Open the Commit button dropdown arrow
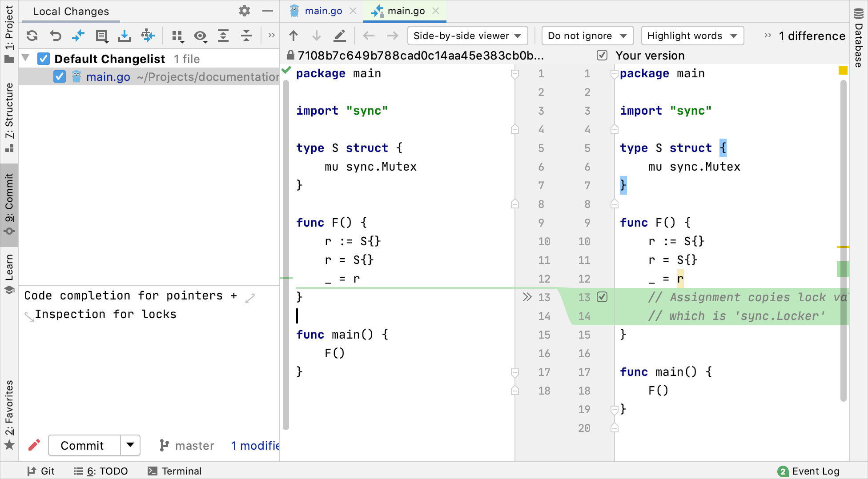The height and width of the screenshot is (479, 868). (x=130, y=445)
